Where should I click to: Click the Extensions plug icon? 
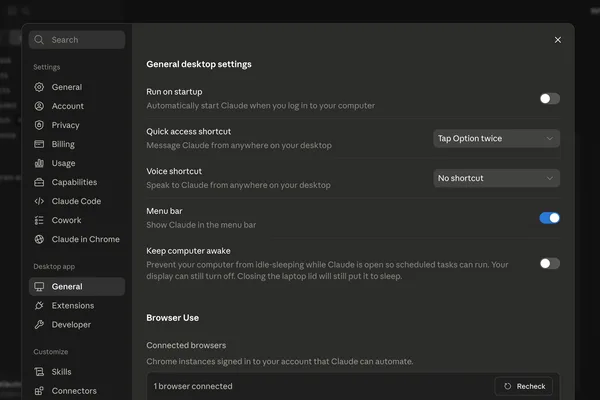(x=39, y=305)
